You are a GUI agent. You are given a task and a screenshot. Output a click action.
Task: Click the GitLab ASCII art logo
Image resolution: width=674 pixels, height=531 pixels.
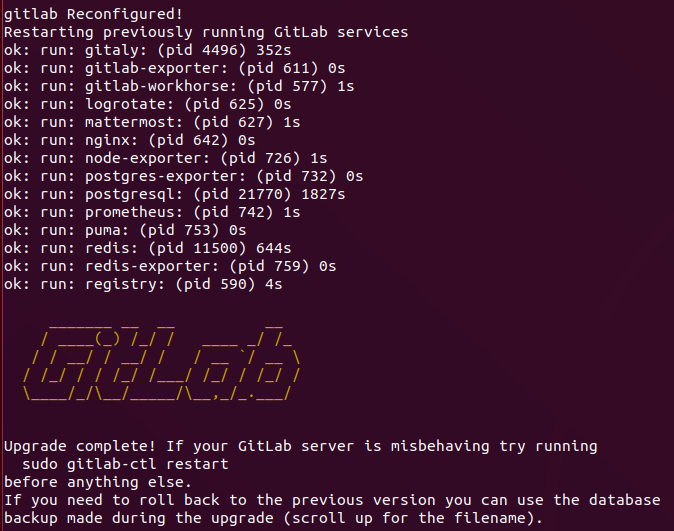point(162,363)
